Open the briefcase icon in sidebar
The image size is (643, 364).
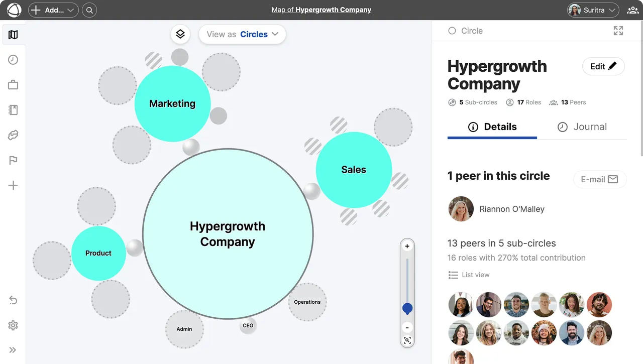point(13,85)
